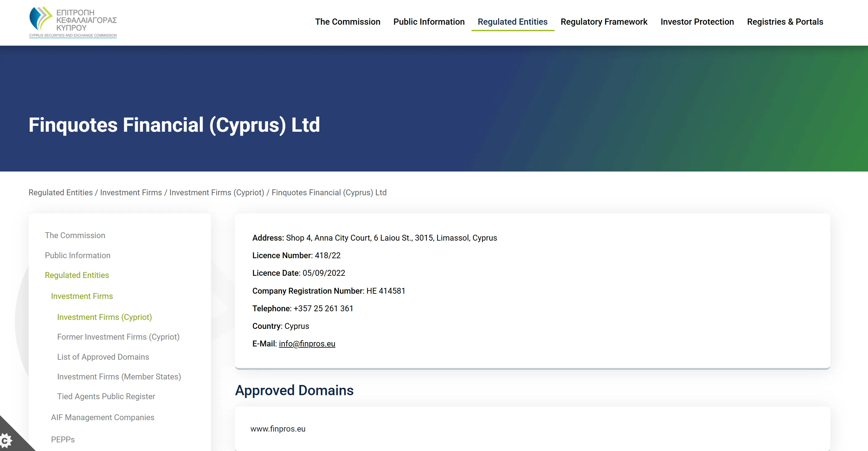Click Finquotes Financial (Cyprus) Ltd breadcrumb
This screenshot has height=451, width=868.
click(329, 192)
